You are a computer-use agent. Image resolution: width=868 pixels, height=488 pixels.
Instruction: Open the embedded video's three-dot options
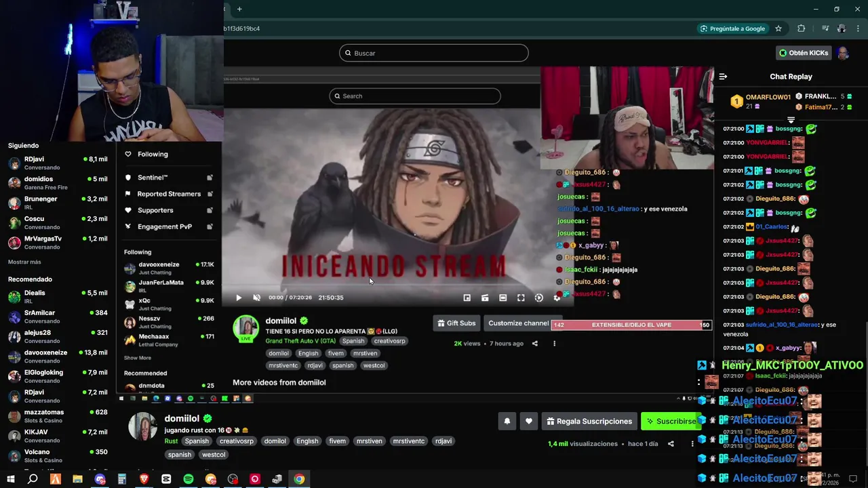pyautogui.click(x=554, y=344)
